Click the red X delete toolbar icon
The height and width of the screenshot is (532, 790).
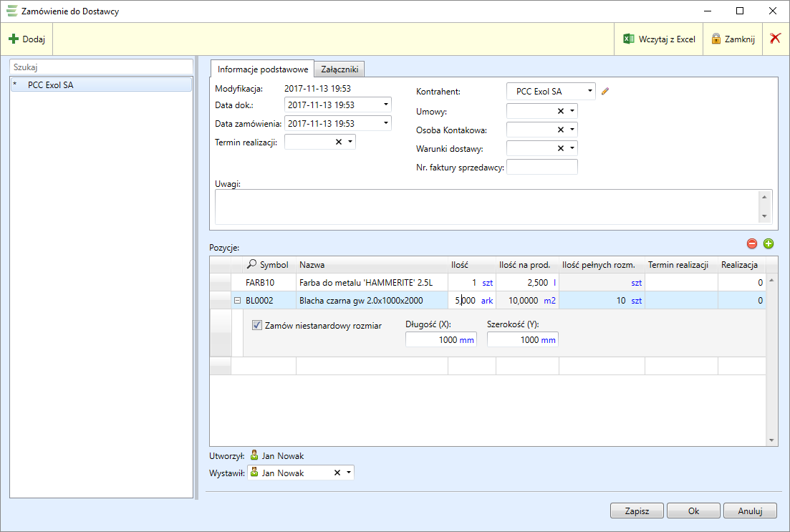pyautogui.click(x=775, y=39)
